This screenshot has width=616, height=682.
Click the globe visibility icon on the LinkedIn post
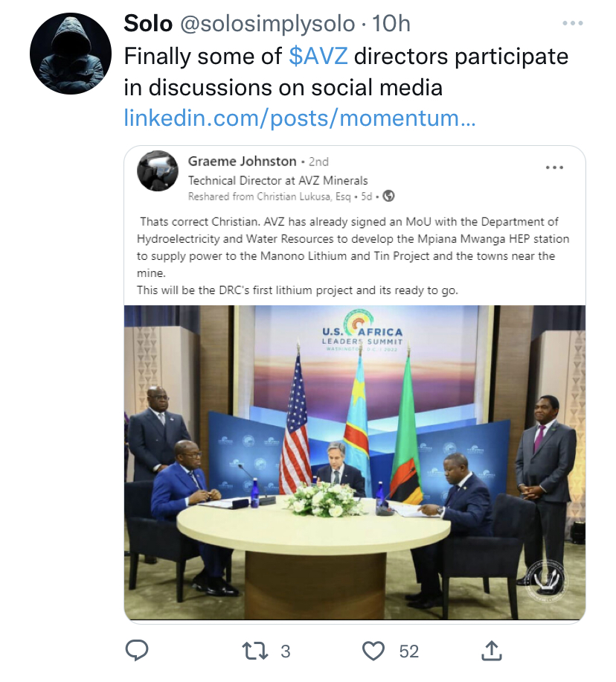coord(388,197)
